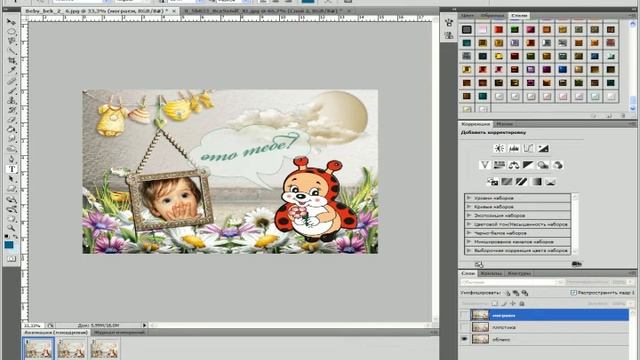Screen dimensions: 640x360
Task: Expand the 'Экспозиция наборов' presets
Action: tap(469, 215)
